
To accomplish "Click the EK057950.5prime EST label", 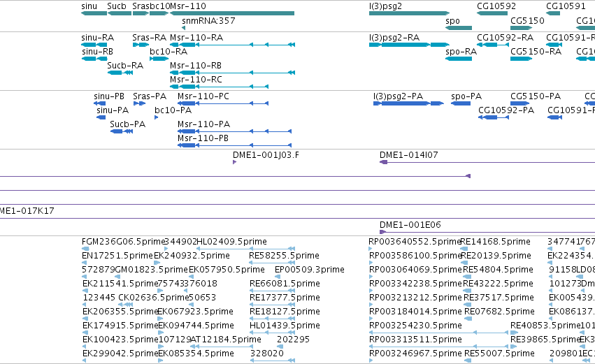I will point(227,270).
